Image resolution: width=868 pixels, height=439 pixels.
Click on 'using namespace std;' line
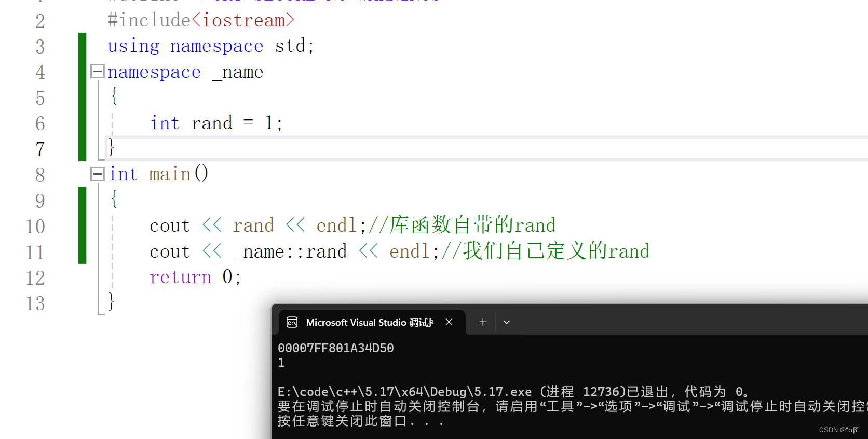[211, 46]
